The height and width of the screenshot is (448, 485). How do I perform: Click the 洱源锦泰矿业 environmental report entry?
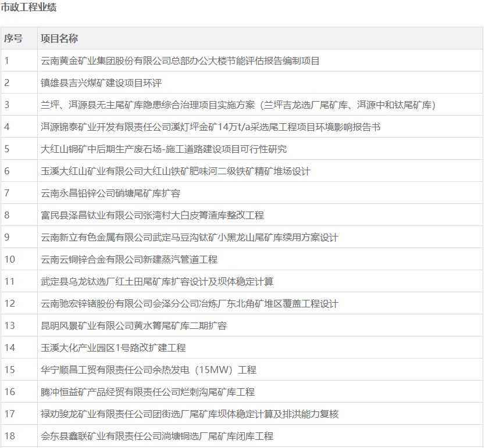point(210,127)
